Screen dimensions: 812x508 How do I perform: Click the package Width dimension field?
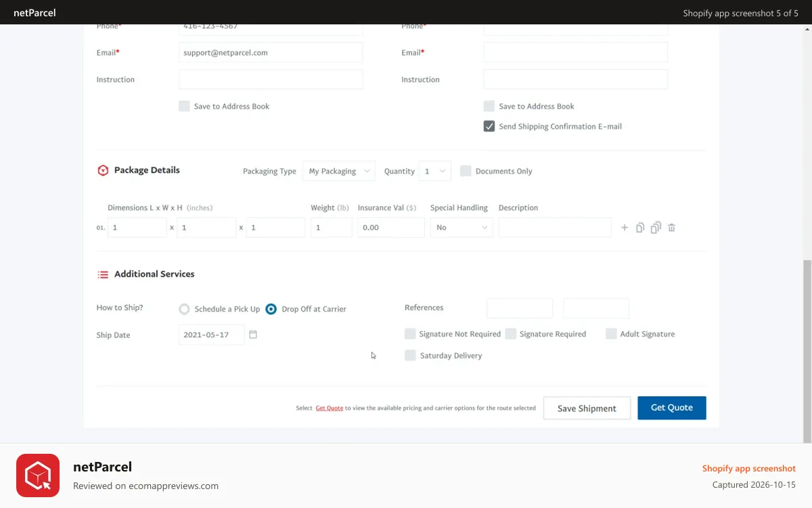point(206,228)
